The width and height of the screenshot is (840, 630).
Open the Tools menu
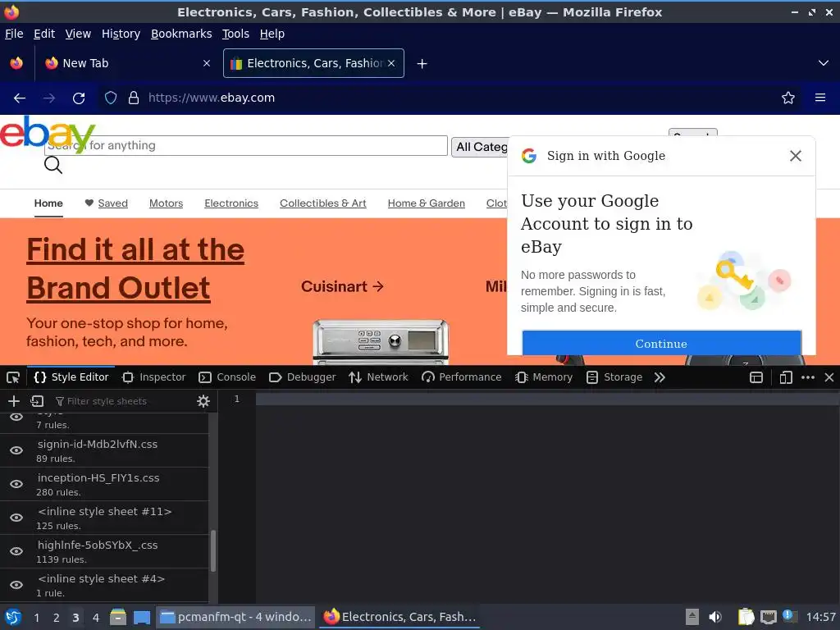[235, 34]
